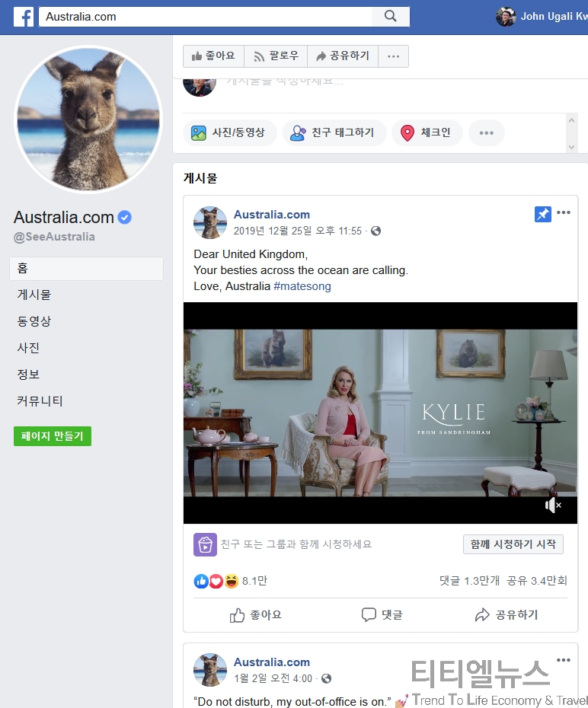This screenshot has width=588, height=708.
Task: Select the 홈 tab in sidebar
Action: coord(86,269)
